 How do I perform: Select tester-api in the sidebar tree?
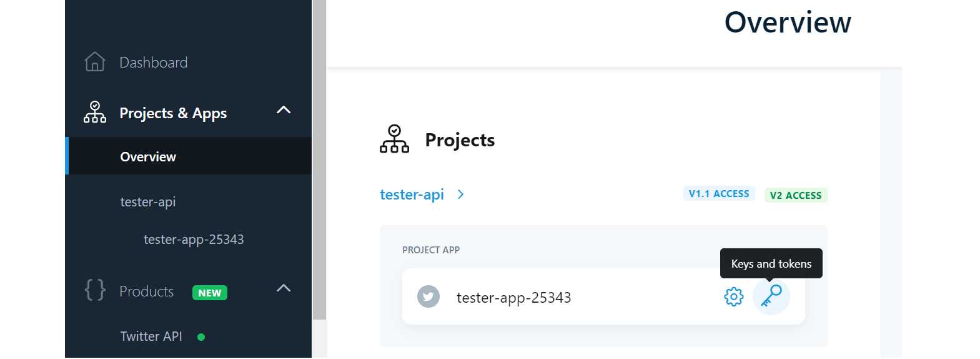pos(148,202)
